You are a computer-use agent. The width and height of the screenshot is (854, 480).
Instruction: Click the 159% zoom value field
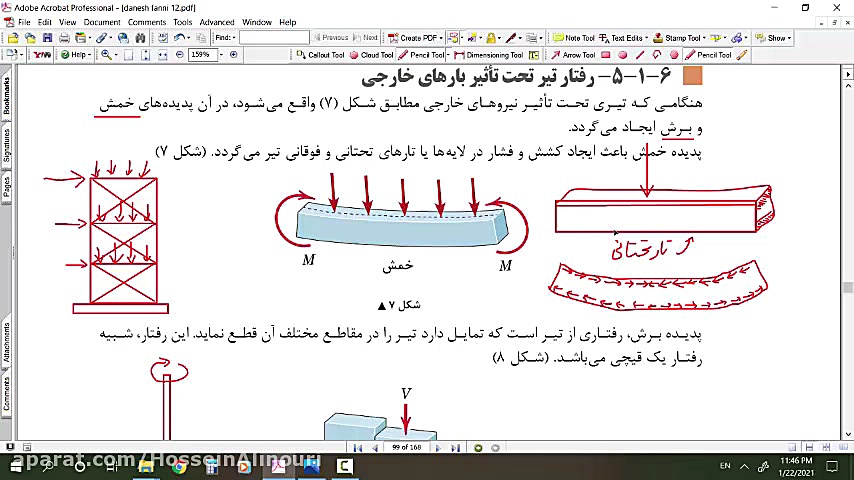pyautogui.click(x=203, y=55)
